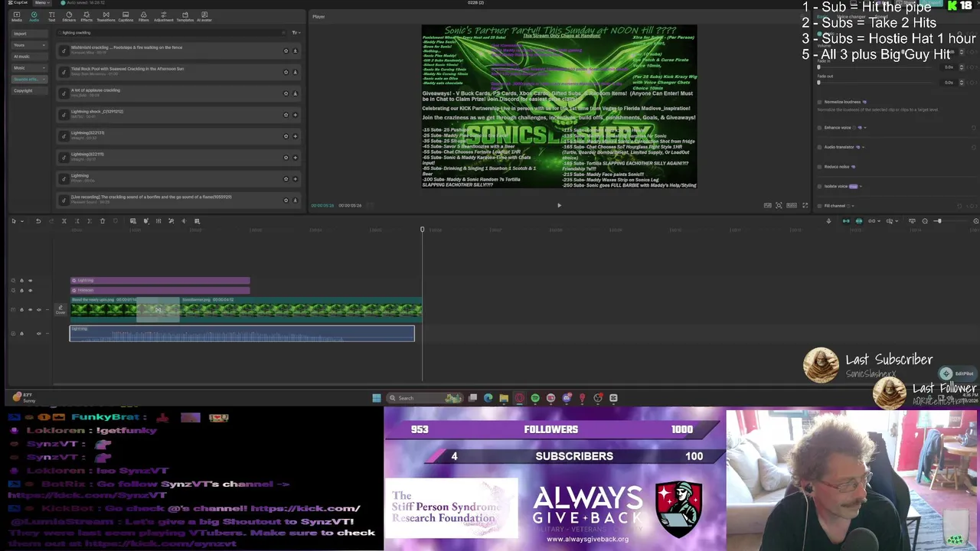This screenshot has width=980, height=551.
Task: Open Spotify from the taskbar
Action: (x=535, y=398)
